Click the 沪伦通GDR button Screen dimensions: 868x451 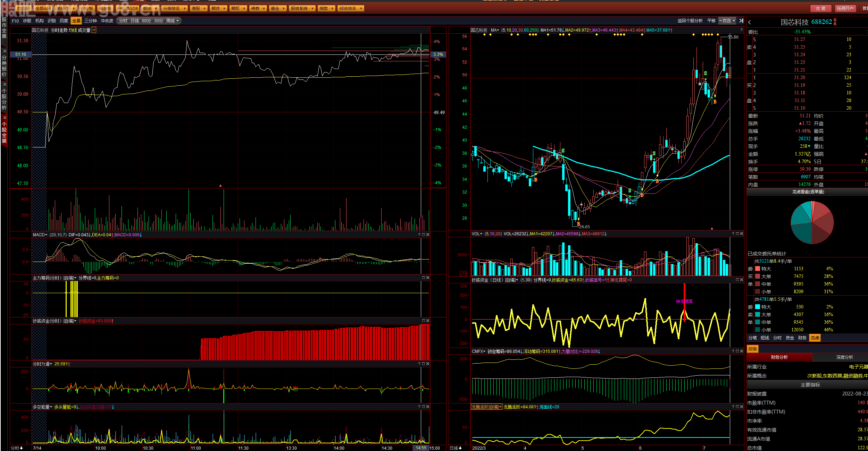tap(127, 8)
